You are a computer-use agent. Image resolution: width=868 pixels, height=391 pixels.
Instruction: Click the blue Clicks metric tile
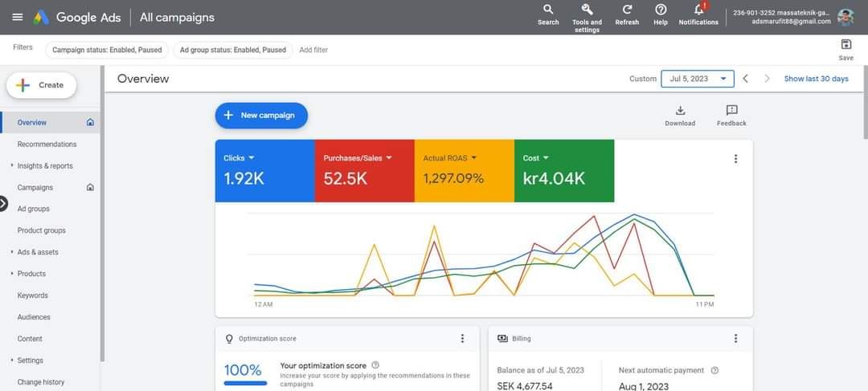[x=264, y=170]
